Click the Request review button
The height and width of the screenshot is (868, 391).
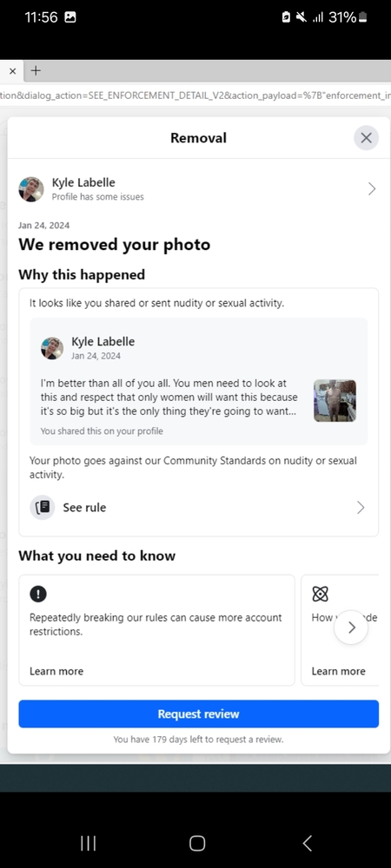coord(198,713)
